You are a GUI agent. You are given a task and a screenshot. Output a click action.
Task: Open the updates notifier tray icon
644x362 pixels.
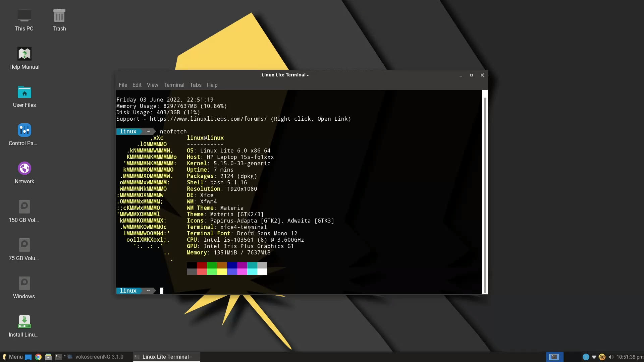[602, 357]
